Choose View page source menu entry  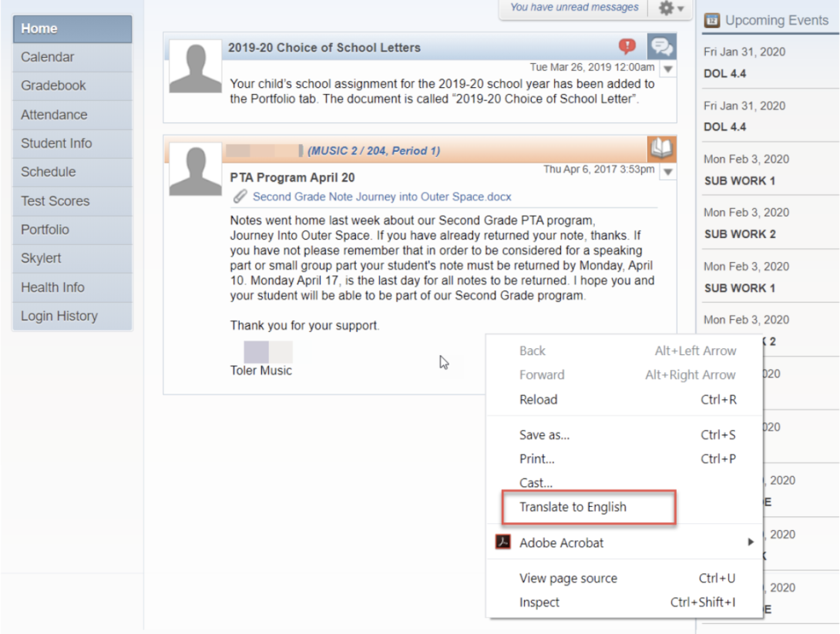(568, 579)
